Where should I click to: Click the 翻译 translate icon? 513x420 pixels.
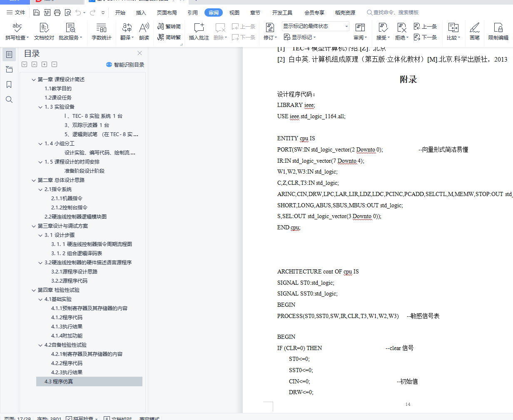[x=127, y=28]
